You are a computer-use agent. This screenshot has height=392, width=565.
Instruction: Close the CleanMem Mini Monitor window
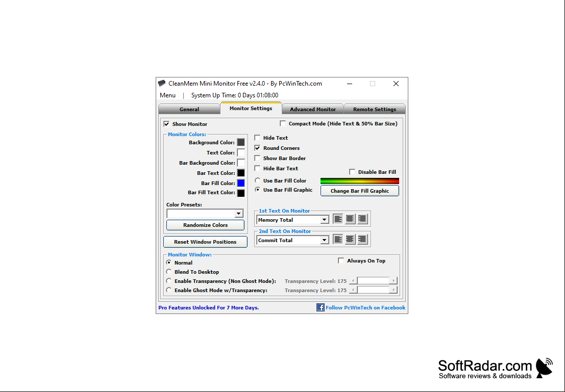(x=396, y=84)
